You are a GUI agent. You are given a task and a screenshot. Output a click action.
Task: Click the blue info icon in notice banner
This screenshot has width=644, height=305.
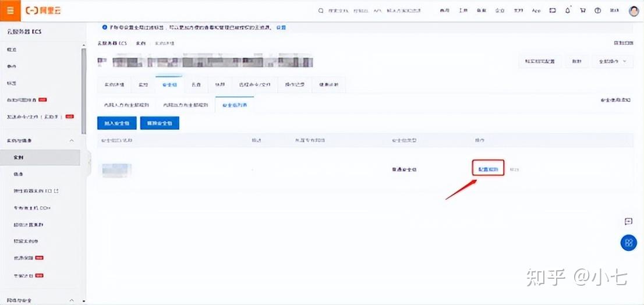pyautogui.click(x=104, y=27)
